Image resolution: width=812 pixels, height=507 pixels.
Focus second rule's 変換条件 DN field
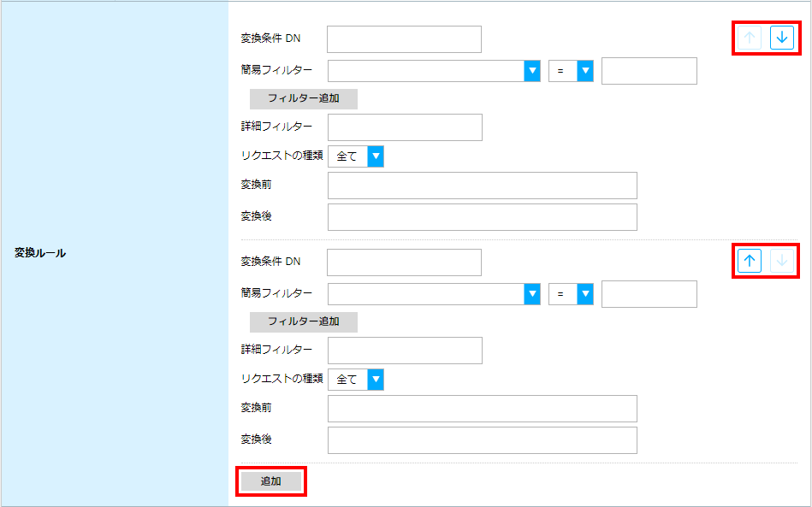404,262
